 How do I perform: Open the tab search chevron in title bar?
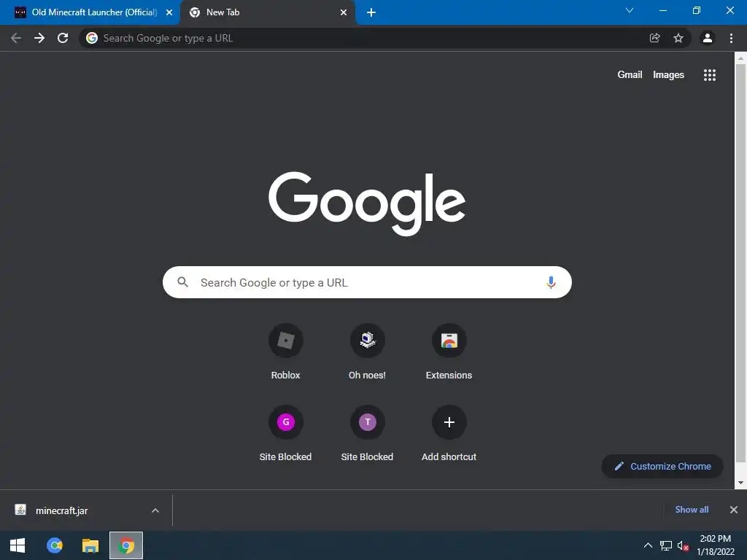630,10
